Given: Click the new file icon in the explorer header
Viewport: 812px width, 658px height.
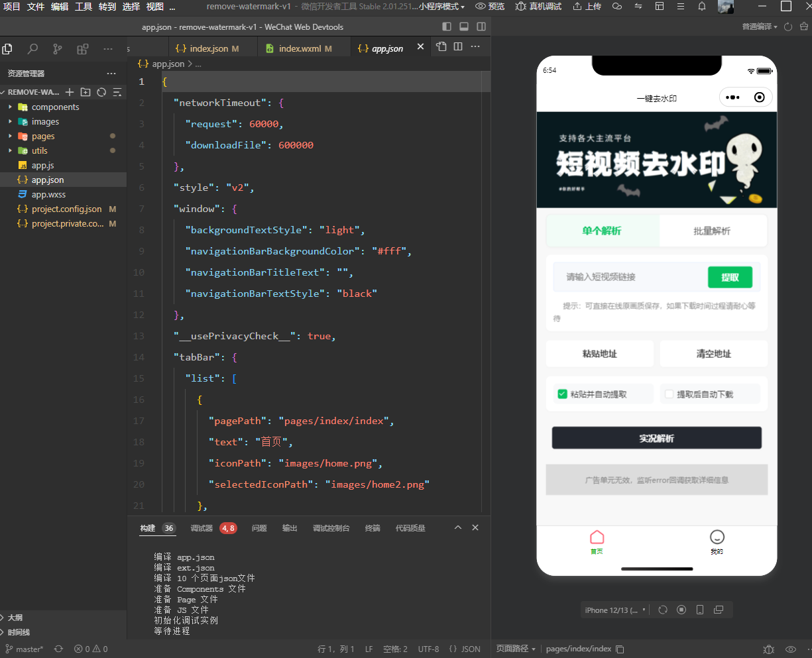Looking at the screenshot, I should pyautogui.click(x=70, y=92).
